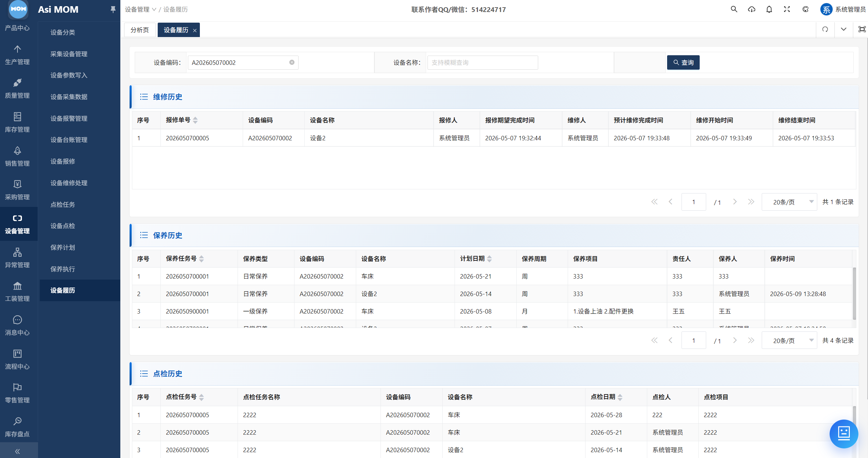The image size is (868, 458).
Task: Open 设备报警管理 menu item
Action: [x=69, y=118]
